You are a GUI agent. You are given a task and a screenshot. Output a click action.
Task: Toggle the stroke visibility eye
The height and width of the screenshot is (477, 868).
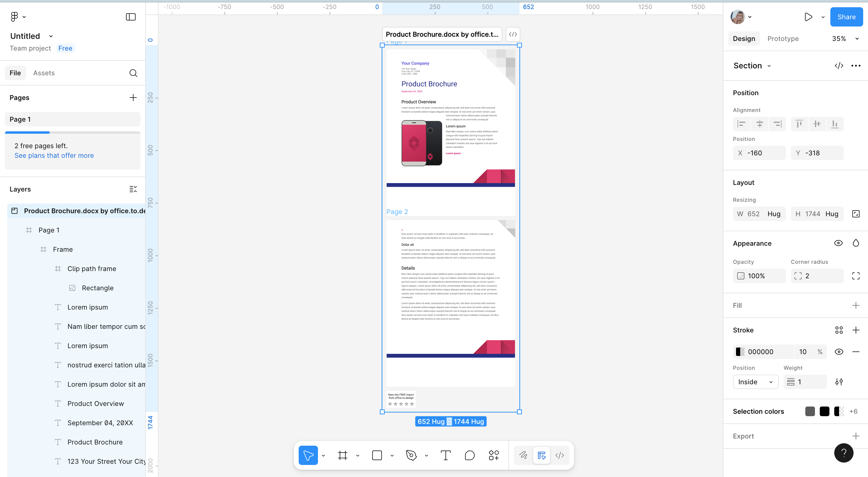[839, 352]
